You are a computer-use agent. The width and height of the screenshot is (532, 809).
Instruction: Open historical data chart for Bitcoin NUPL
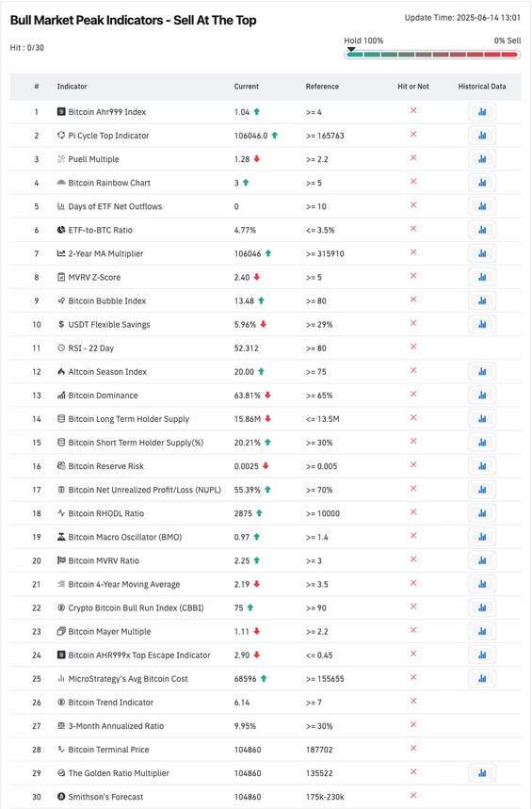482,490
